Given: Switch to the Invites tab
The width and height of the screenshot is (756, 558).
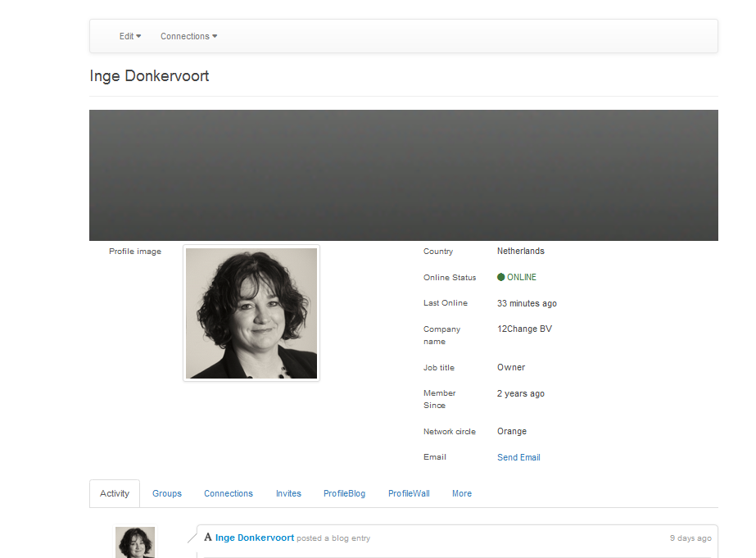Looking at the screenshot, I should [x=288, y=493].
